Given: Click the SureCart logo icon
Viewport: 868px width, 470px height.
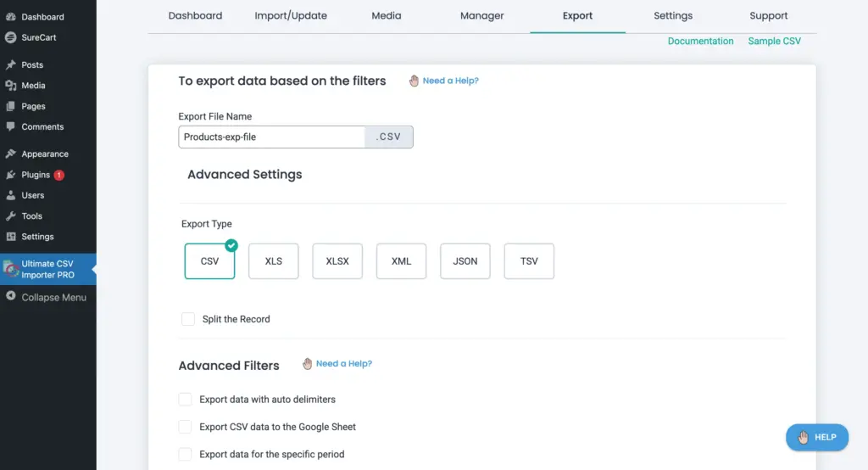Looking at the screenshot, I should coord(10,37).
